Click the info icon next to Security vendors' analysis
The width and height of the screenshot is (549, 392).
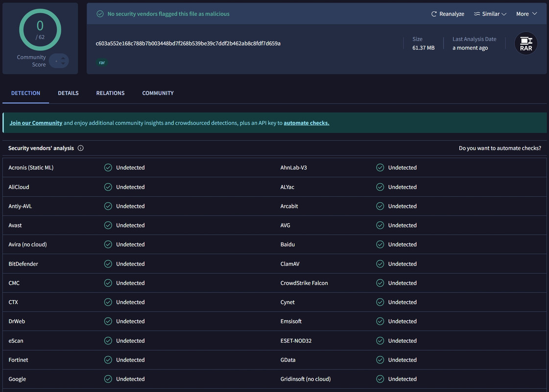[80, 148]
